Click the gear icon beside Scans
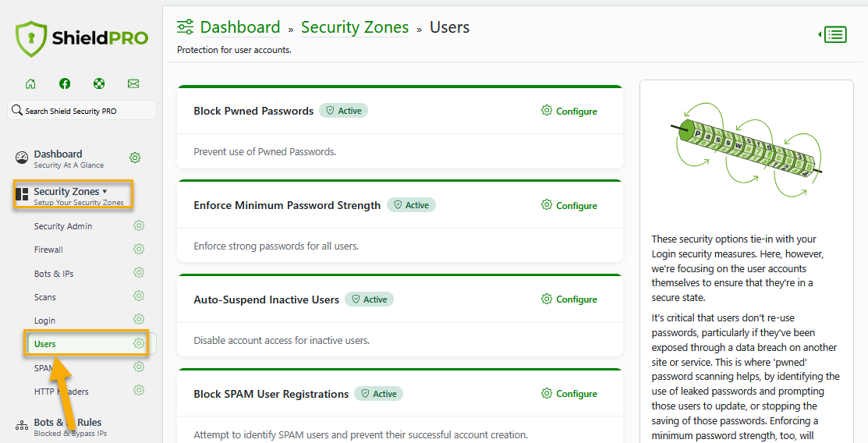The width and height of the screenshot is (868, 443). pyautogui.click(x=139, y=296)
